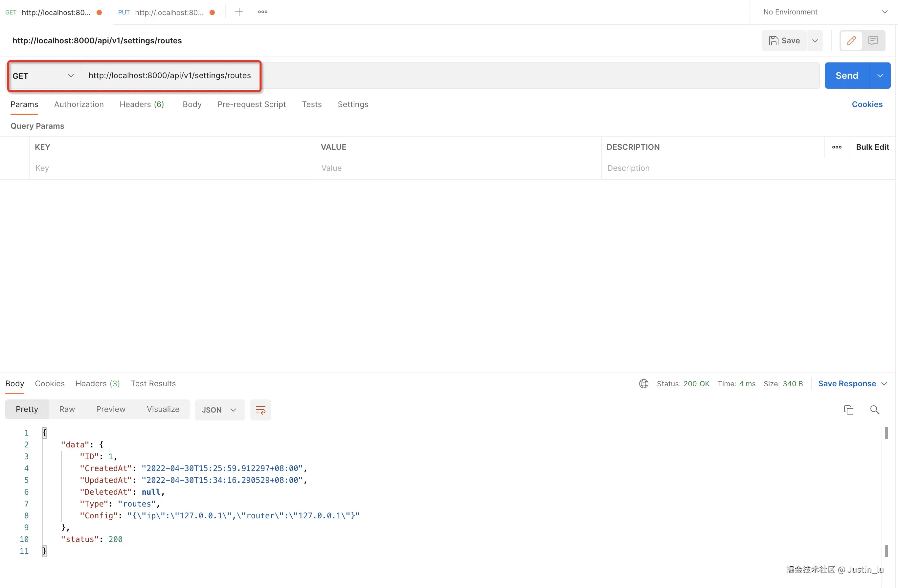This screenshot has height=588, width=898.
Task: Click the new tab plus icon
Action: [239, 12]
